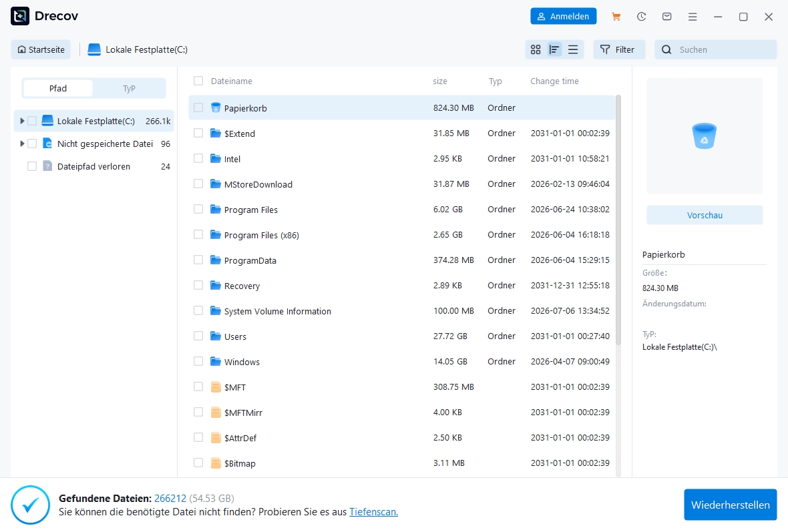Click the Papierkorb recycle bin icon in list
The image size is (788, 532).
tap(216, 107)
